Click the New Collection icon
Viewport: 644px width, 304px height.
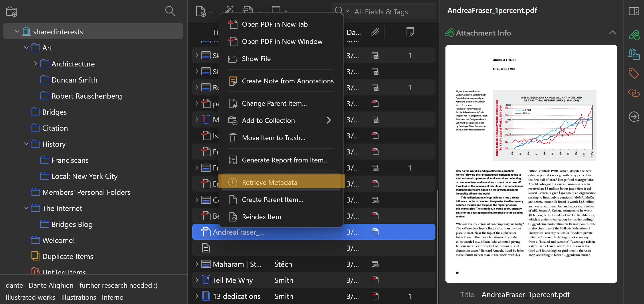click(x=12, y=11)
